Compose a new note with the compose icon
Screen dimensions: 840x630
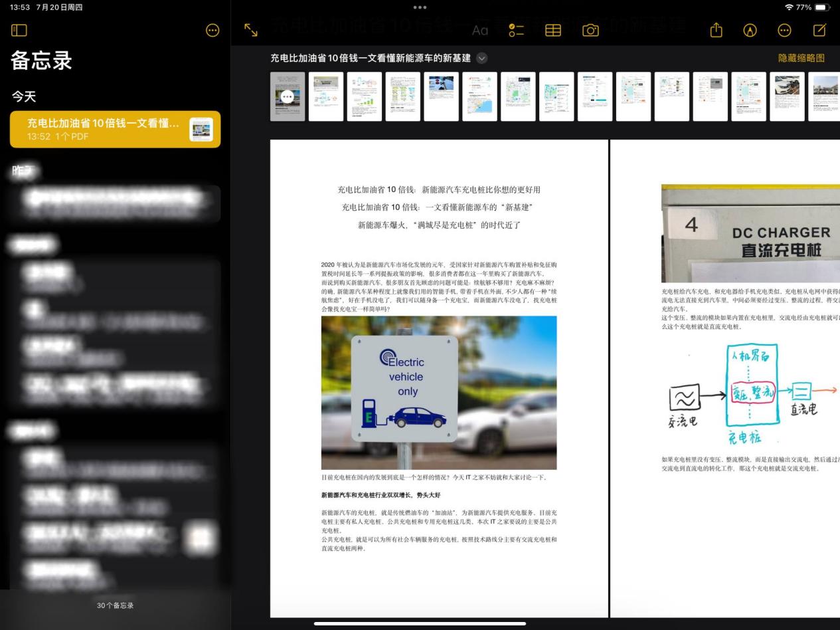(x=818, y=30)
